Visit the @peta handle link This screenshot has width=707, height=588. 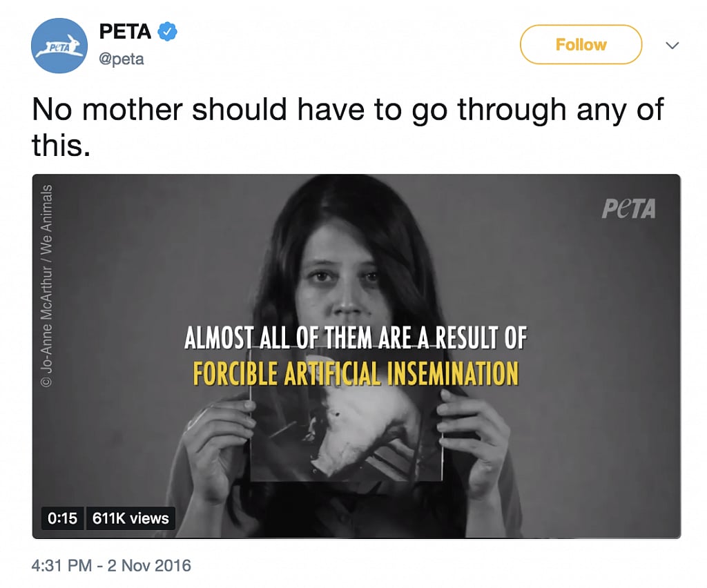(x=122, y=59)
